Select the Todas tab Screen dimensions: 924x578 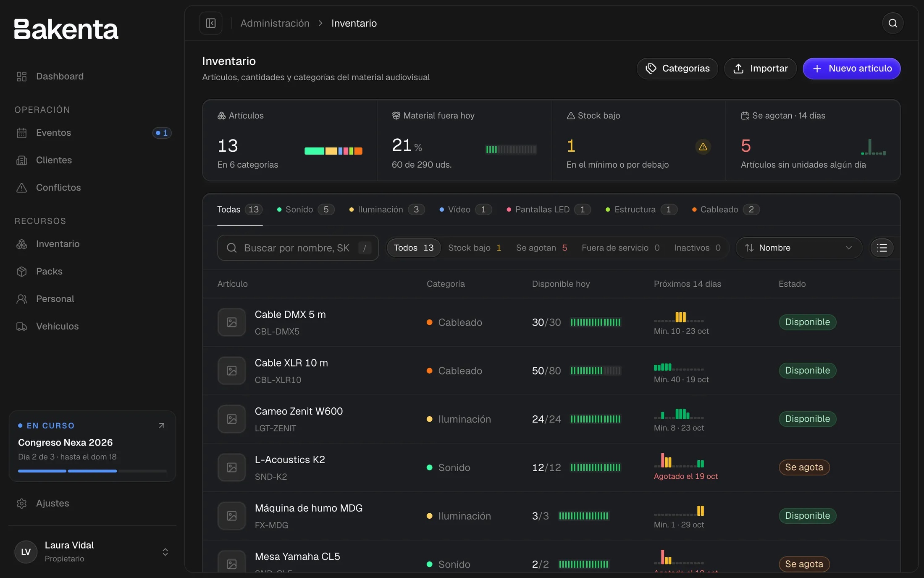point(240,209)
